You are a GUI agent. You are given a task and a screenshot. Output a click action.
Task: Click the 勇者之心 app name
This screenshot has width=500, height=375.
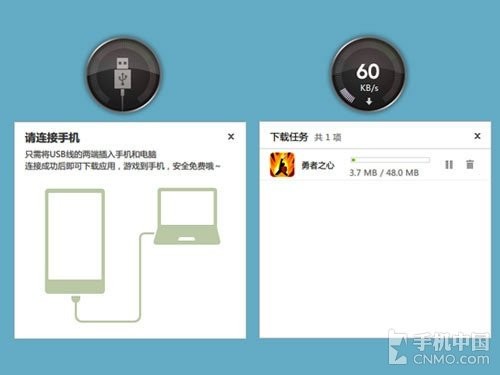(x=318, y=165)
